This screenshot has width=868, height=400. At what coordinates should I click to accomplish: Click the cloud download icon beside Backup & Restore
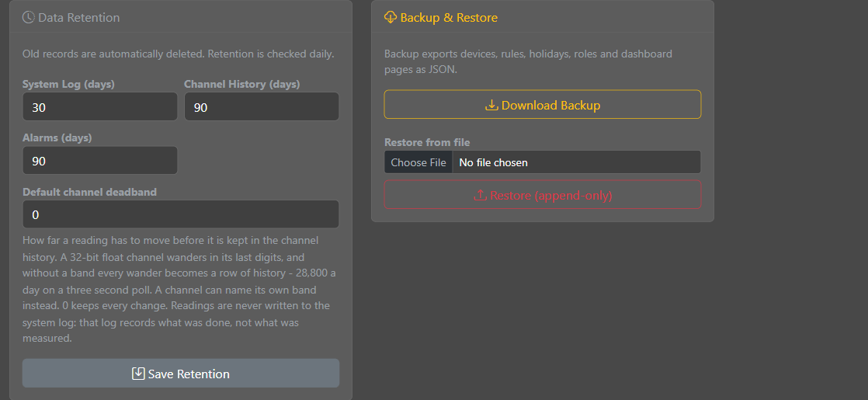(x=391, y=18)
